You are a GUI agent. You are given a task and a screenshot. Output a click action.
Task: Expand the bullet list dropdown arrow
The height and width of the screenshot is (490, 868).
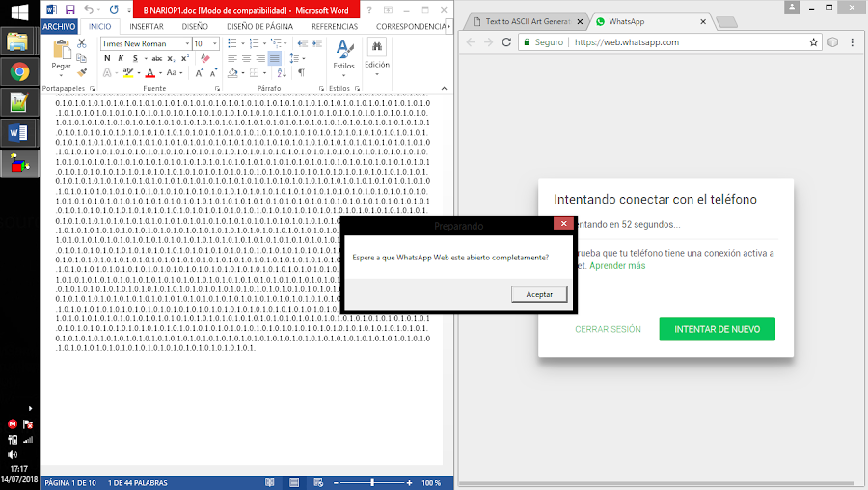tap(242, 43)
